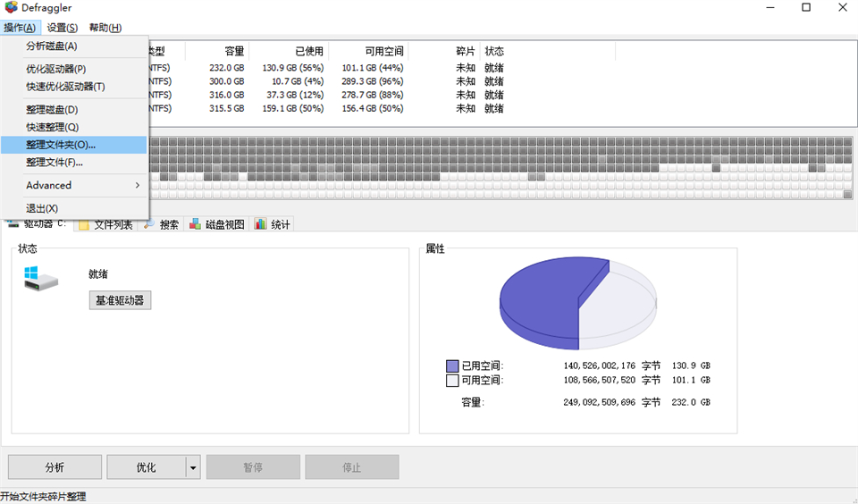Select 快速优化驱动器(T) menu item
858x504 pixels.
tap(65, 87)
